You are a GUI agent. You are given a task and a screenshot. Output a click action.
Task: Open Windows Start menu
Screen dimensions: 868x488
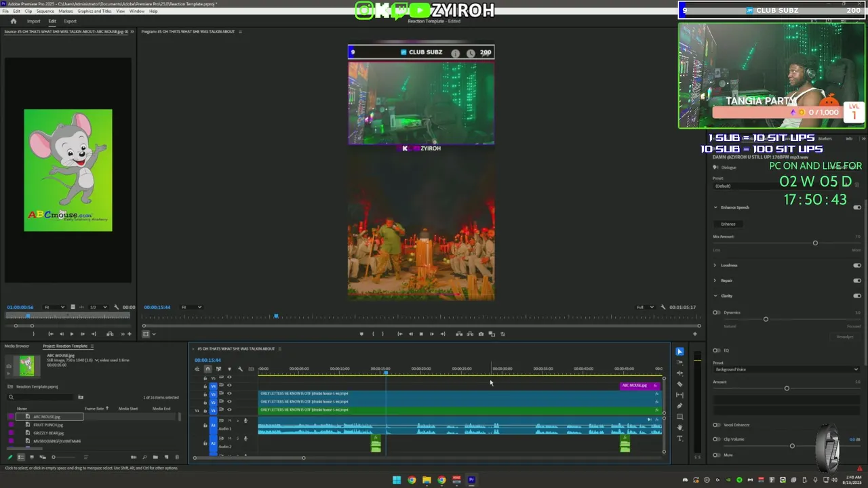pyautogui.click(x=397, y=480)
